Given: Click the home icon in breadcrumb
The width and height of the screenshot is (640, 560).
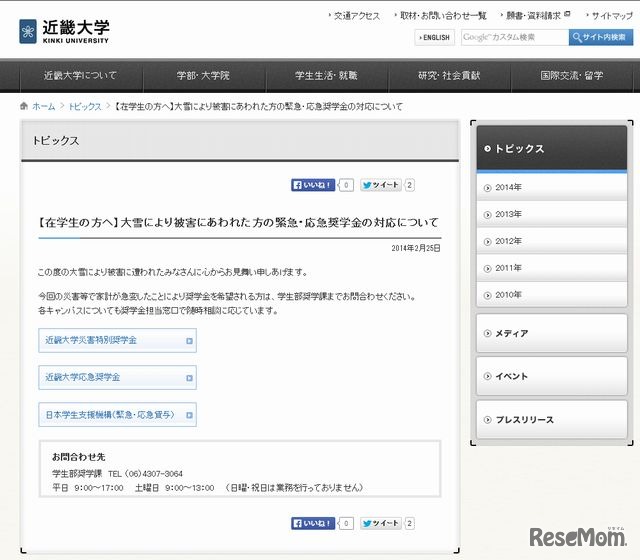Looking at the screenshot, I should 24,106.
